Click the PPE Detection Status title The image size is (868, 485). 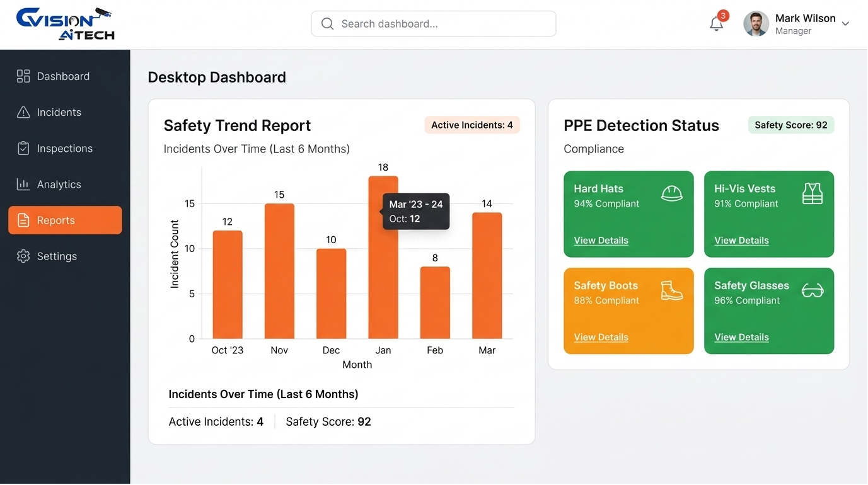coord(641,125)
